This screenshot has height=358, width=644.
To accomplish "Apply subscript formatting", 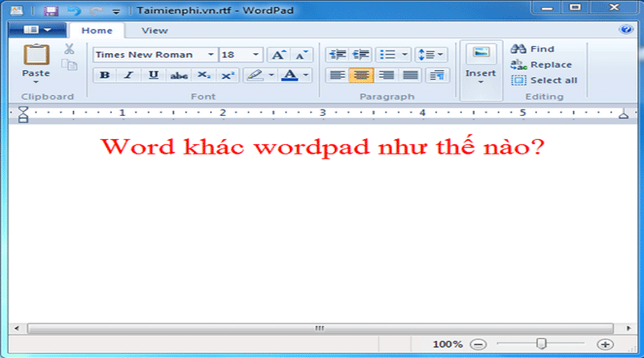I will [x=204, y=75].
